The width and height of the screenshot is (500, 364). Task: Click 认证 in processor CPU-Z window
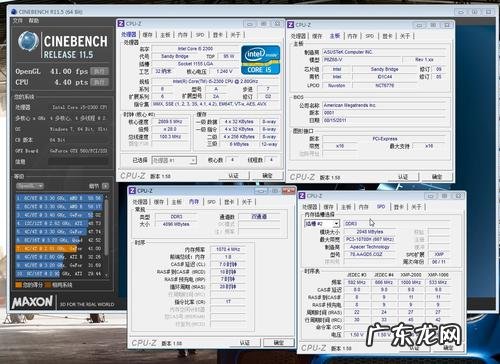[x=234, y=175]
